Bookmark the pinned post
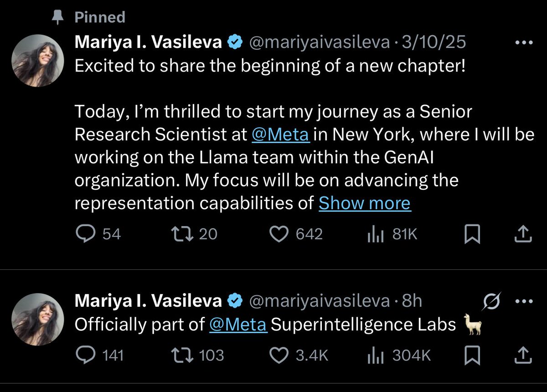Screen dimensions: 547x392 point(472,234)
